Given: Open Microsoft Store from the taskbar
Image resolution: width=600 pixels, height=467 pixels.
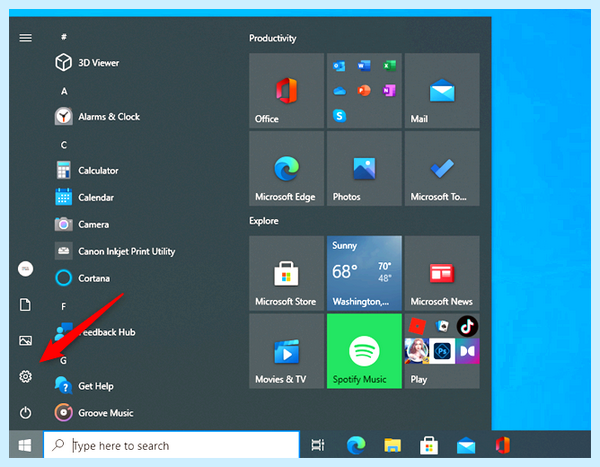Looking at the screenshot, I should (429, 445).
